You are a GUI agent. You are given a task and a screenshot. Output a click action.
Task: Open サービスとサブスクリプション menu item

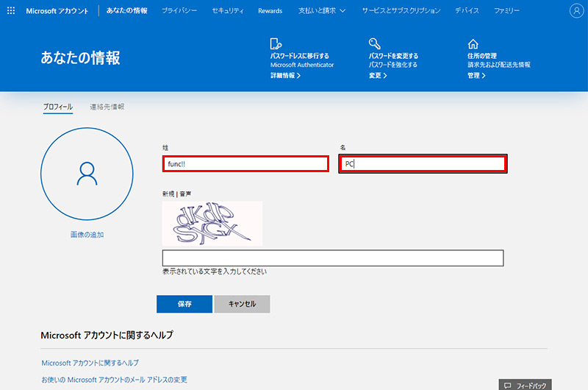[x=401, y=10]
